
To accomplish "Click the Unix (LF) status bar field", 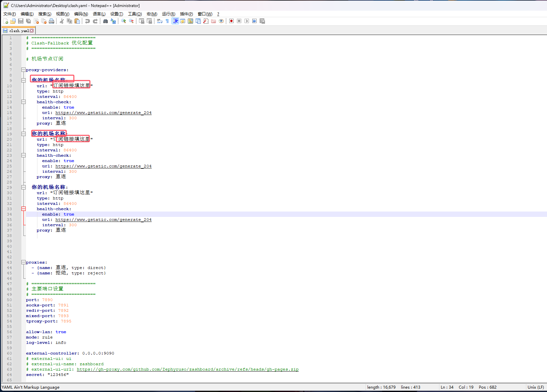I will 535,387.
